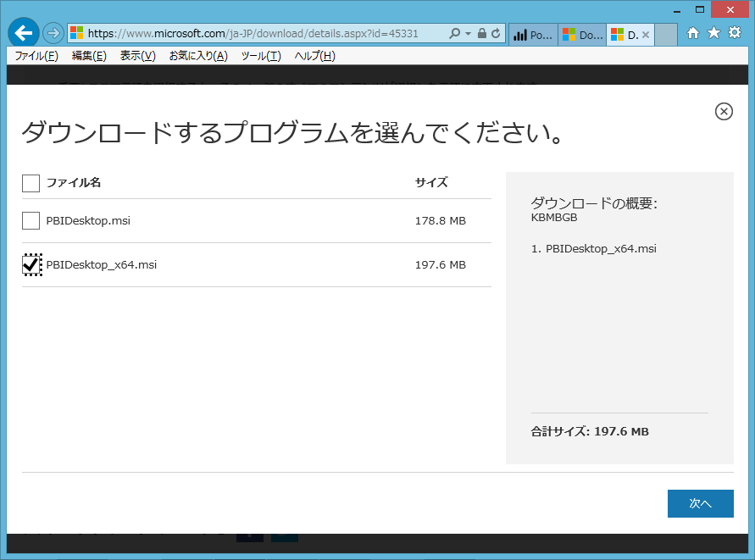Click the search magnifier in address bar
Screen dimensions: 755x560
tap(454, 33)
